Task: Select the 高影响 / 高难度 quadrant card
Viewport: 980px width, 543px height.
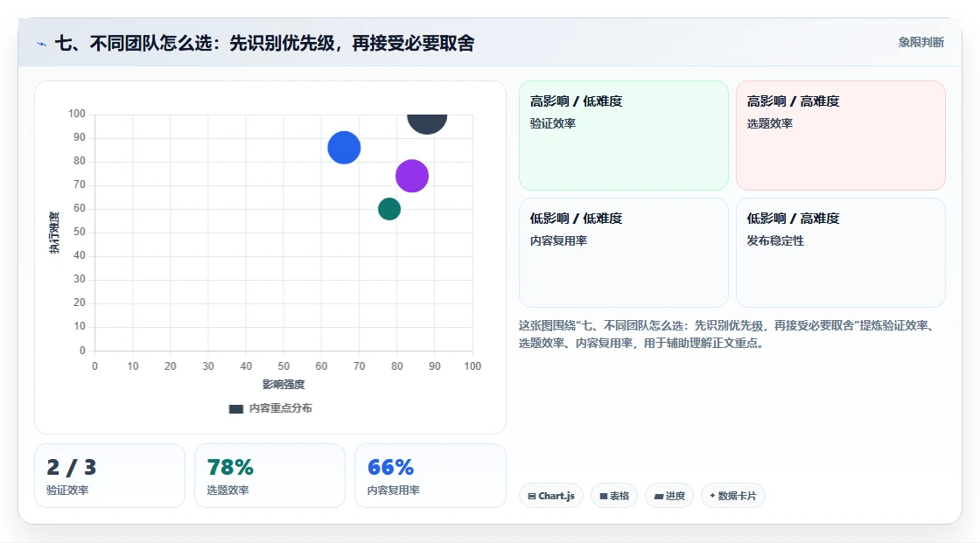Action: [840, 135]
